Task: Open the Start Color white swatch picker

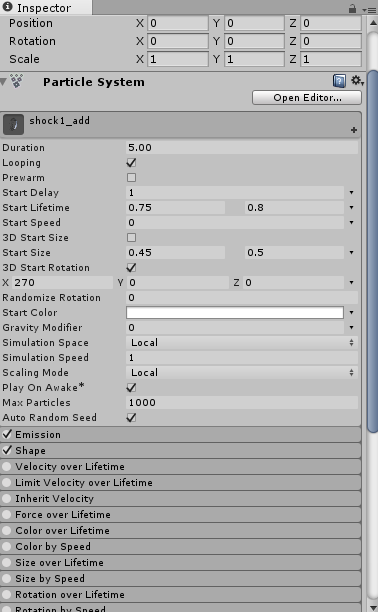Action: [x=235, y=312]
